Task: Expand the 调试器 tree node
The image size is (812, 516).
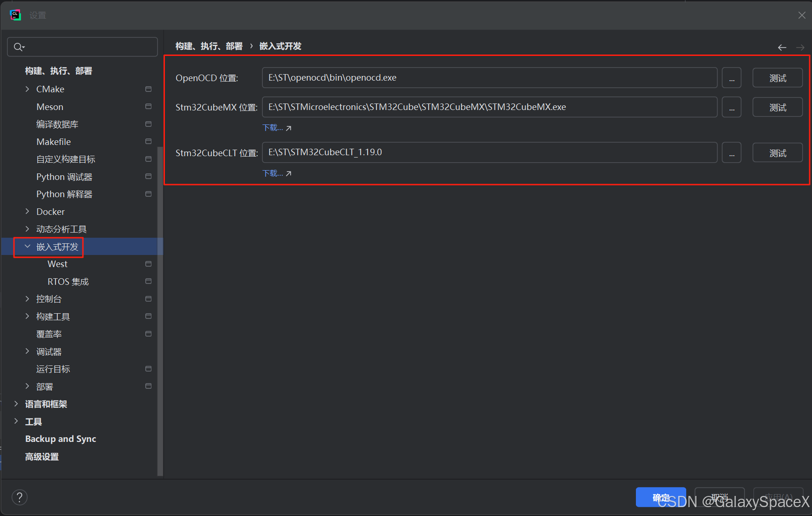Action: [27, 351]
